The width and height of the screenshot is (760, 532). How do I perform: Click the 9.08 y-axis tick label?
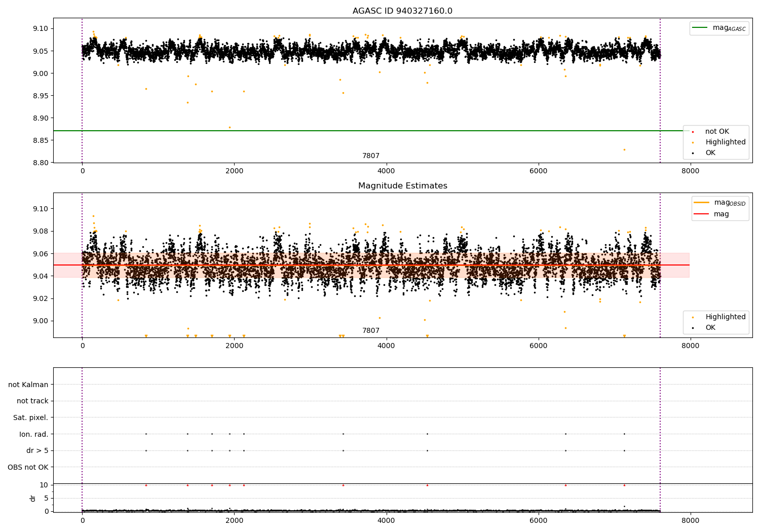click(40, 232)
